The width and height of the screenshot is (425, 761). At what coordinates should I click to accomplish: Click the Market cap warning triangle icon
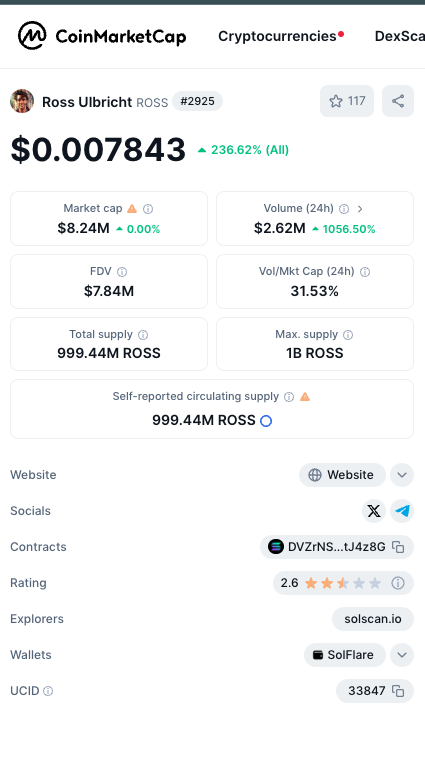pos(132,209)
